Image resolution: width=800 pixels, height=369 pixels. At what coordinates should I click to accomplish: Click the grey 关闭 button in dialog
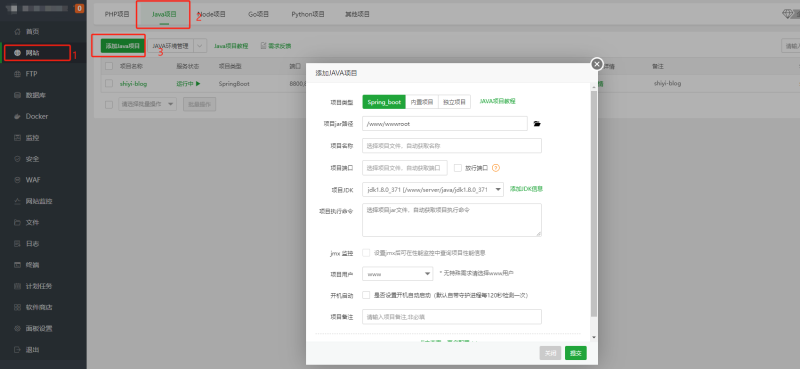click(551, 353)
